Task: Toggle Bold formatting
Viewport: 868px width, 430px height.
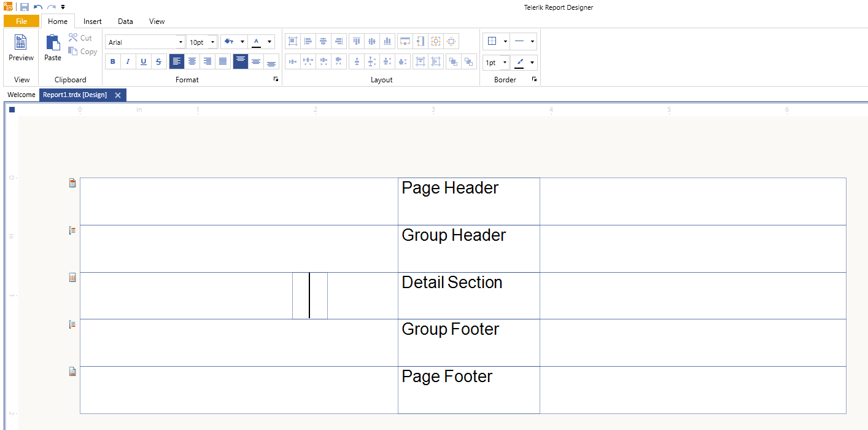Action: [x=113, y=61]
